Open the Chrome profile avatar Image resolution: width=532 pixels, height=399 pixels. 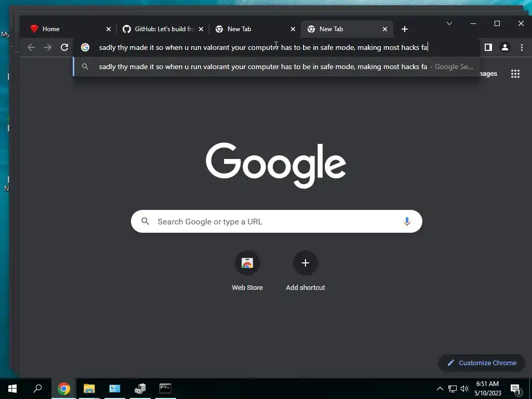(x=505, y=47)
